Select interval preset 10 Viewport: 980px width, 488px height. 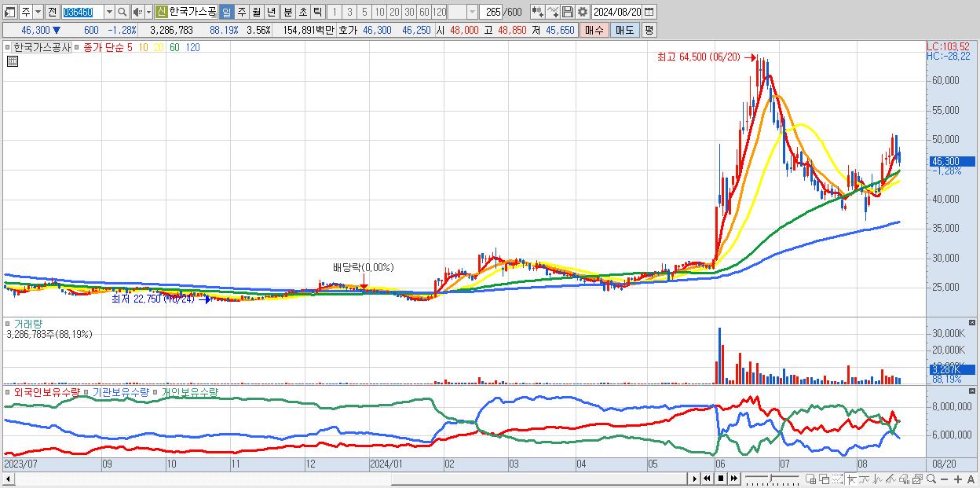click(379, 12)
